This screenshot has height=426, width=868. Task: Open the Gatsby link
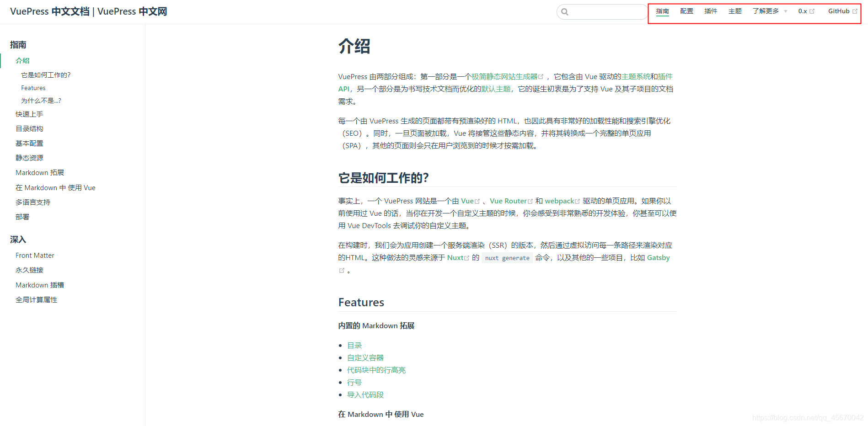(x=659, y=258)
